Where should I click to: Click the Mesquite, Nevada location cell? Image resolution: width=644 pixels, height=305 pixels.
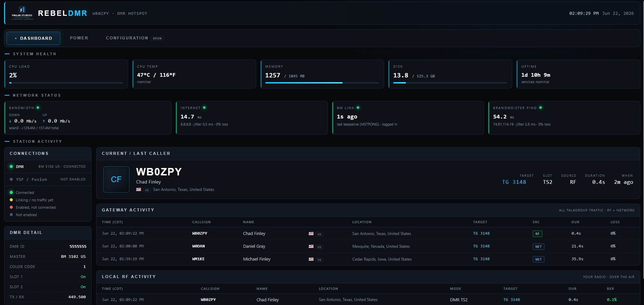[381, 246]
